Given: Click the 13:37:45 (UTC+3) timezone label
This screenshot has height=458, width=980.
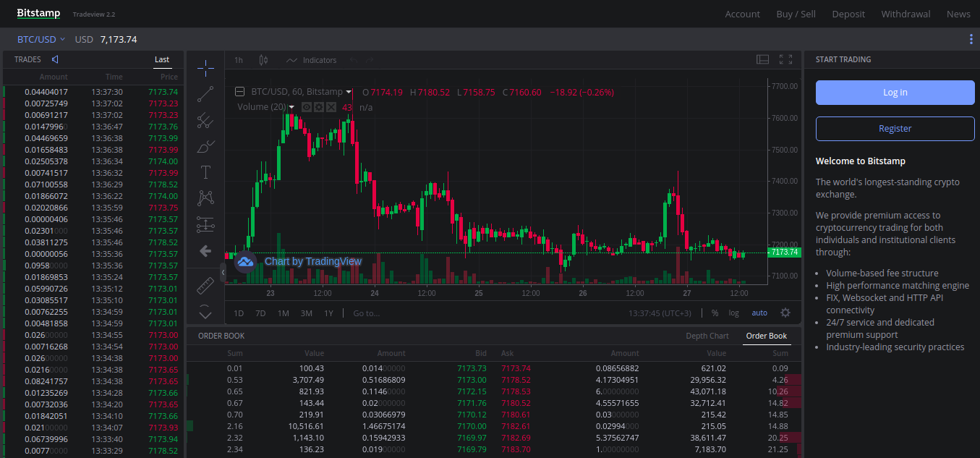Looking at the screenshot, I should [660, 313].
